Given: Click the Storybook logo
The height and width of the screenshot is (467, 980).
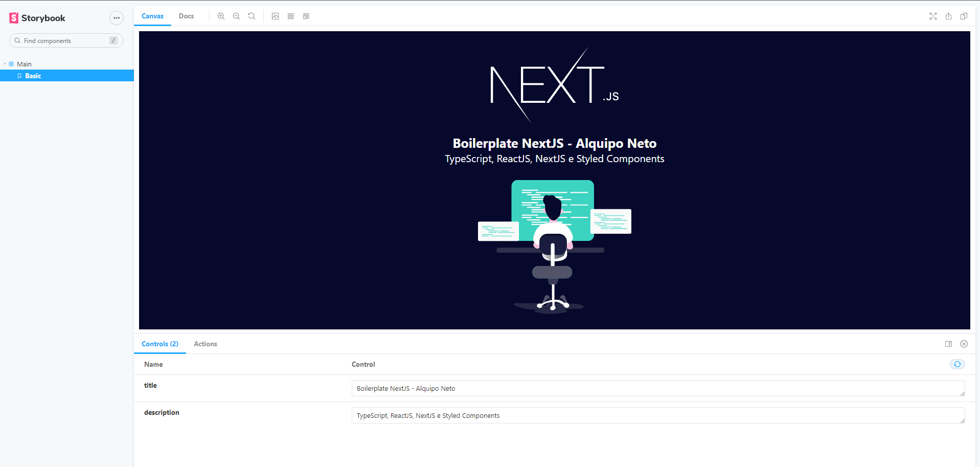Looking at the screenshot, I should (37, 18).
